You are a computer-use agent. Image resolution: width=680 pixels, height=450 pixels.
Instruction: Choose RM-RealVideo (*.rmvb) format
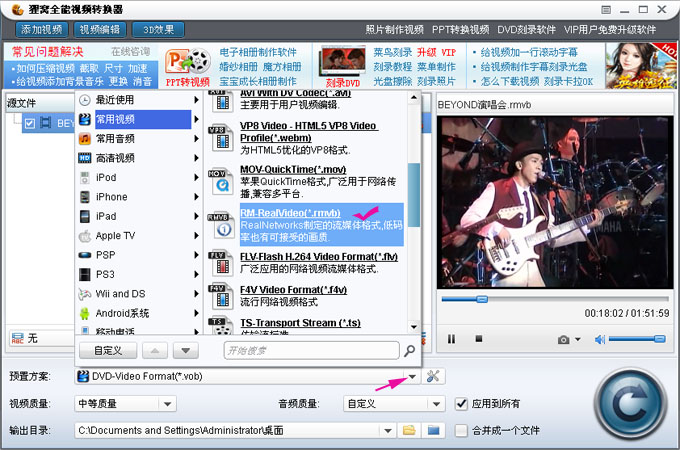pos(290,213)
